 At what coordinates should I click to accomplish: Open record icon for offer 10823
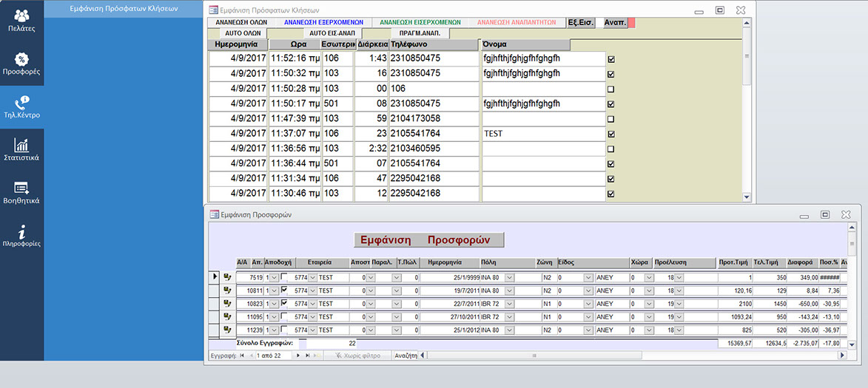pyautogui.click(x=228, y=304)
